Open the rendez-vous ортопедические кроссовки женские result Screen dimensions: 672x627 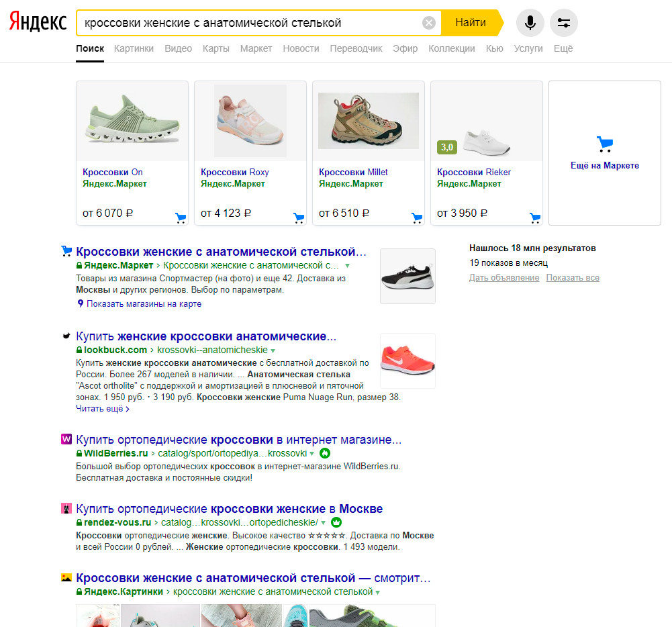coord(230,509)
